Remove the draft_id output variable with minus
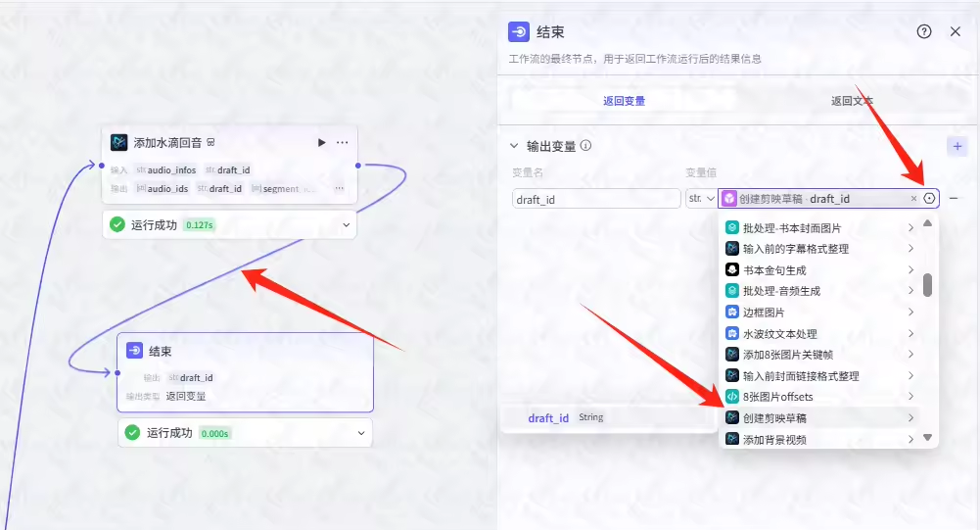The width and height of the screenshot is (980, 530). pyautogui.click(x=954, y=199)
